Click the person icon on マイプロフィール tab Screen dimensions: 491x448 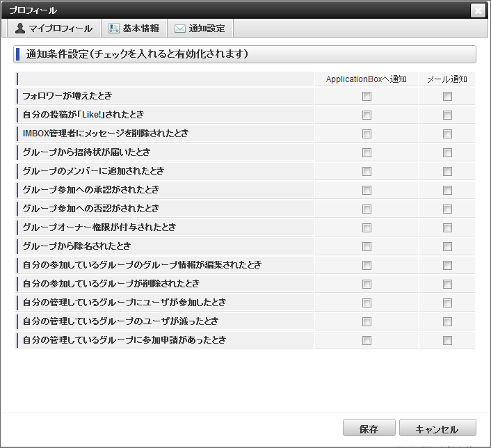pos(20,29)
